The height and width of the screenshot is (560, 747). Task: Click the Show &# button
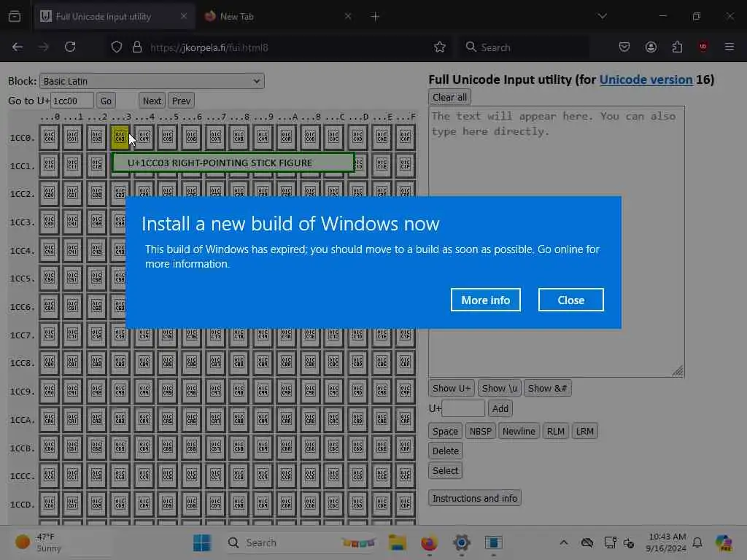[x=547, y=388]
